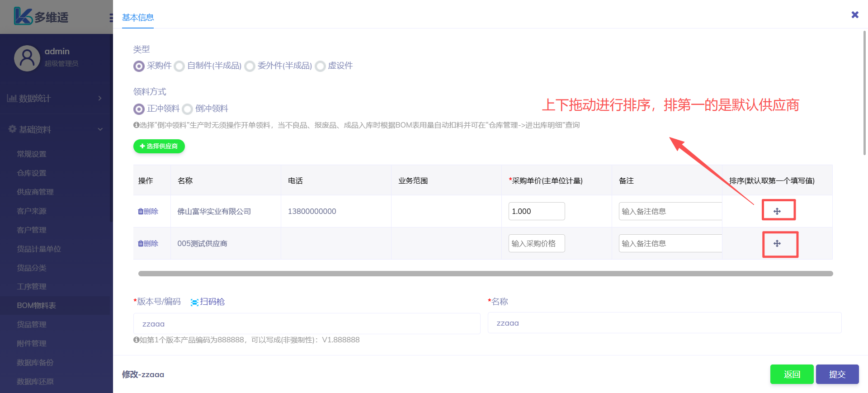868x393 pixels.
Task: Click the 扫码枪 scanner icon
Action: tap(194, 302)
